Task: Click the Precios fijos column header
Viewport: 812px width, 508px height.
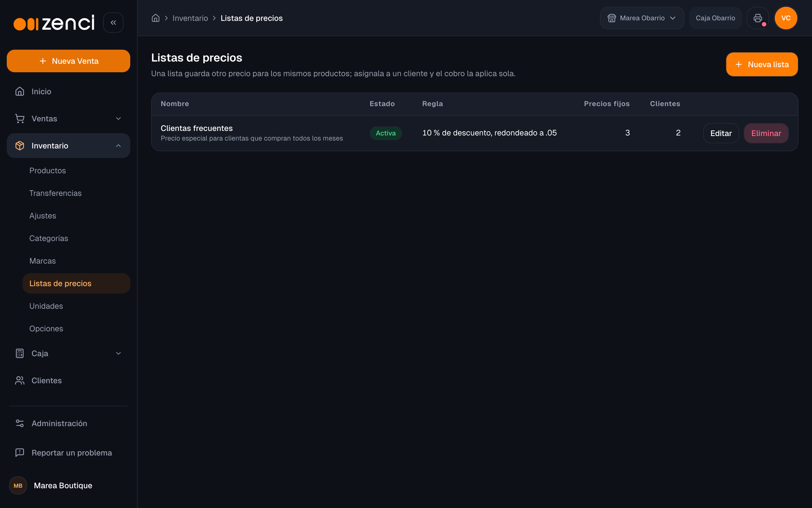Action: (x=607, y=104)
